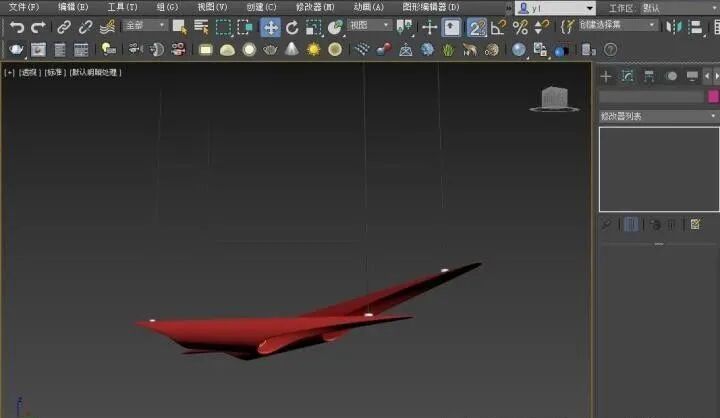Toggle Keyboard Shortcut Override button

[451, 28]
